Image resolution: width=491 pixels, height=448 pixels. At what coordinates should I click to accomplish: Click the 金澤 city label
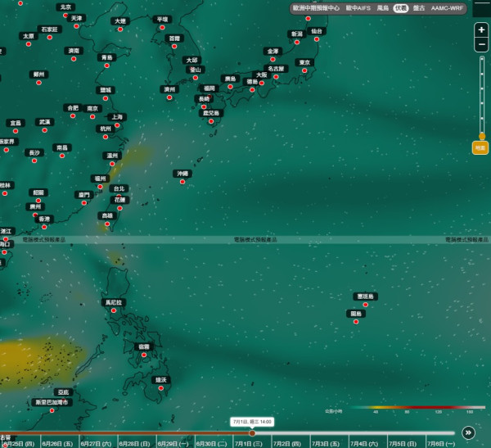click(x=273, y=51)
